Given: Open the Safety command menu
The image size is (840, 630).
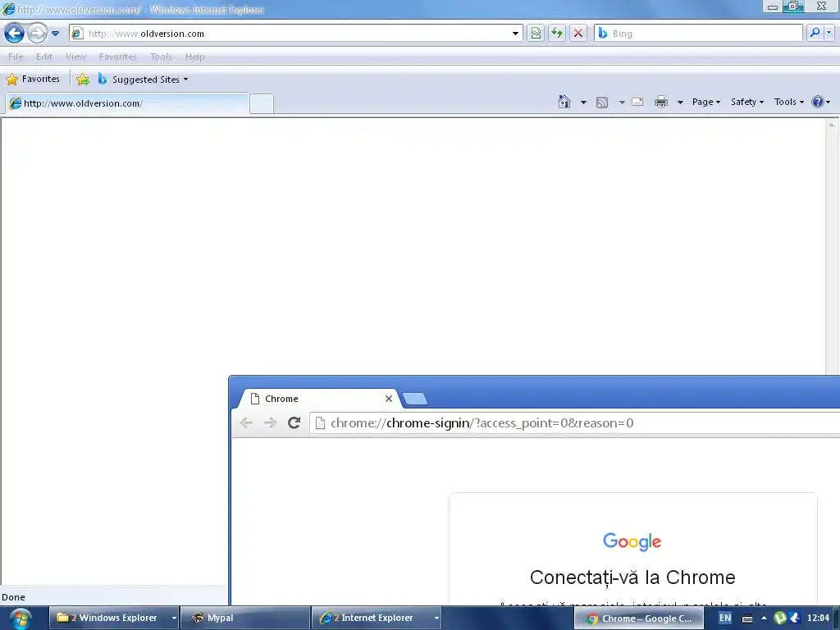Looking at the screenshot, I should (747, 102).
